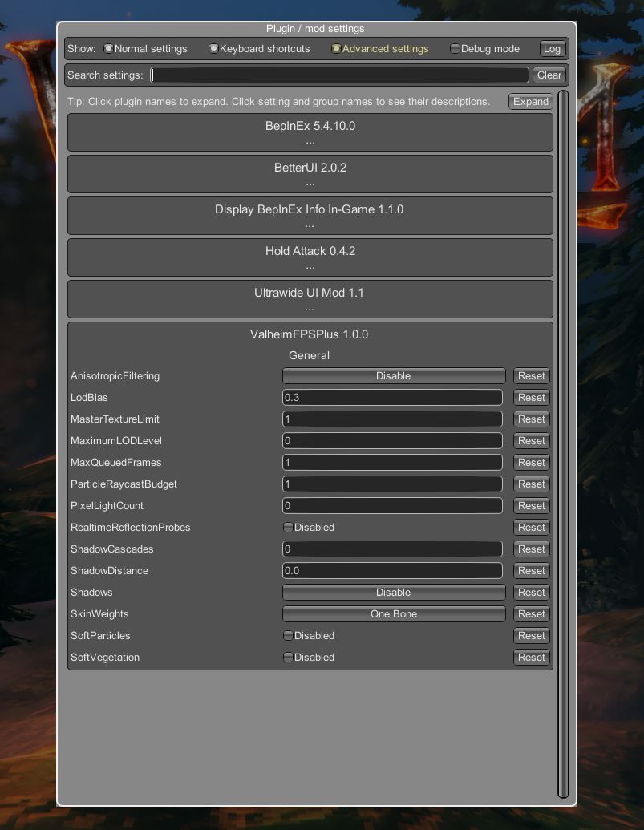Click the ShadowDistance value field
The width and height of the screenshot is (644, 830).
tap(392, 571)
